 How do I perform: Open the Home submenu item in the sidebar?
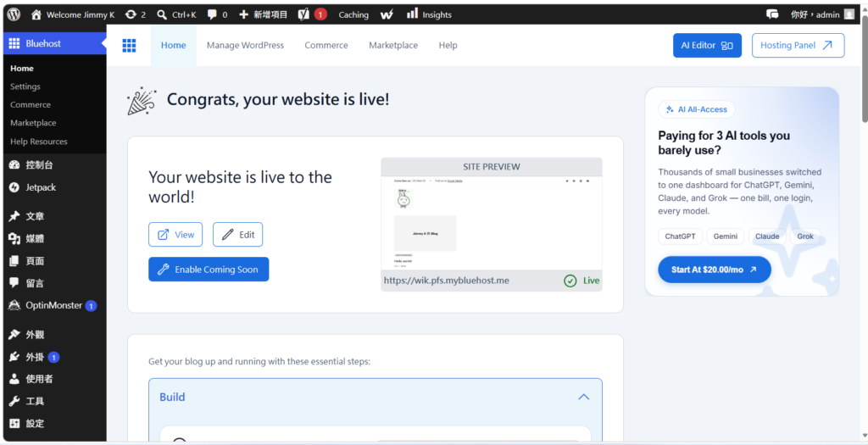22,68
